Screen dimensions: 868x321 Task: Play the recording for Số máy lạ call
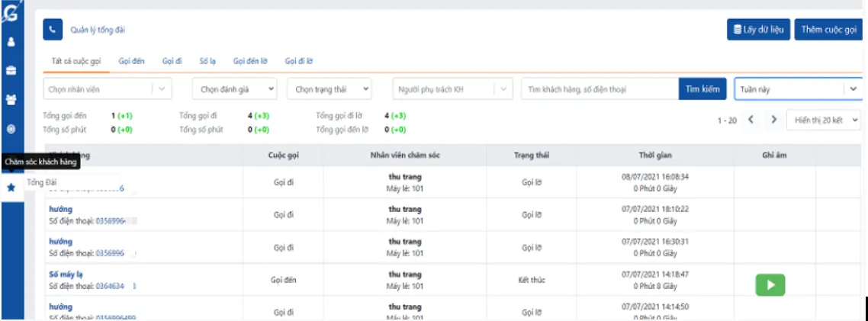click(770, 285)
